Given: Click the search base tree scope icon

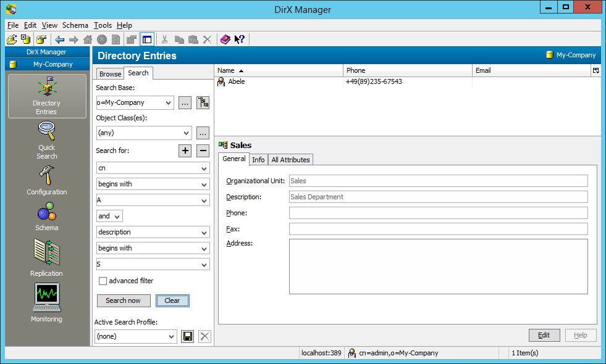Looking at the screenshot, I should pyautogui.click(x=203, y=103).
